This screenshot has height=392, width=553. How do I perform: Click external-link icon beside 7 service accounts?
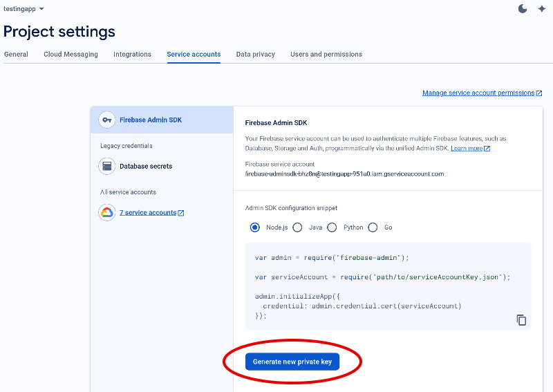tap(181, 213)
